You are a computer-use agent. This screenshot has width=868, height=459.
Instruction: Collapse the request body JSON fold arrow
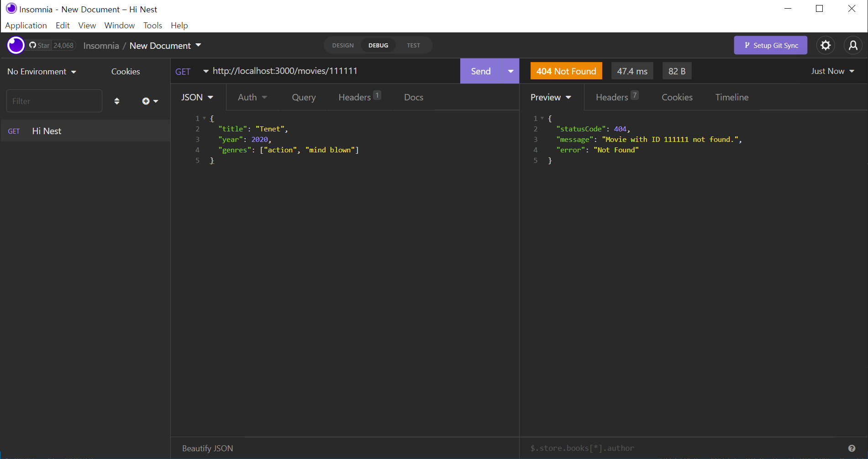204,118
